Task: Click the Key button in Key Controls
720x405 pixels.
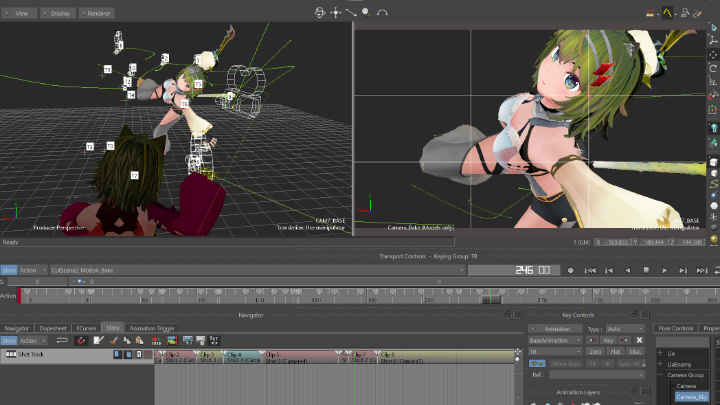Action: pos(608,340)
